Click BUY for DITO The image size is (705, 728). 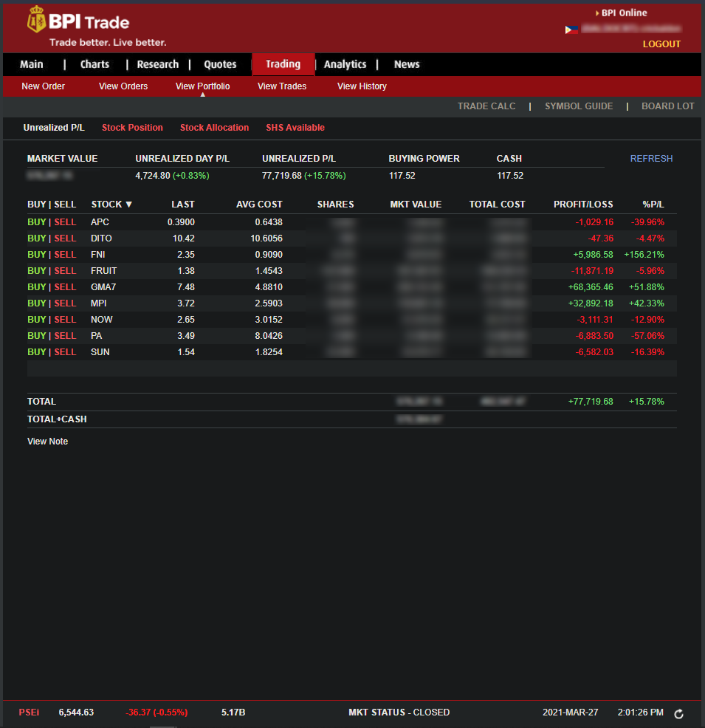37,238
